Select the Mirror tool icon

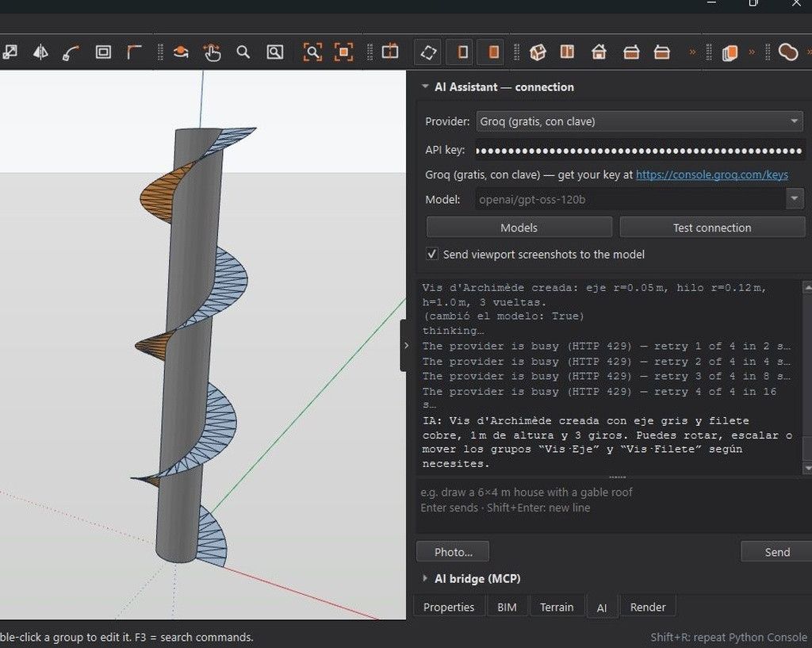(x=40, y=52)
